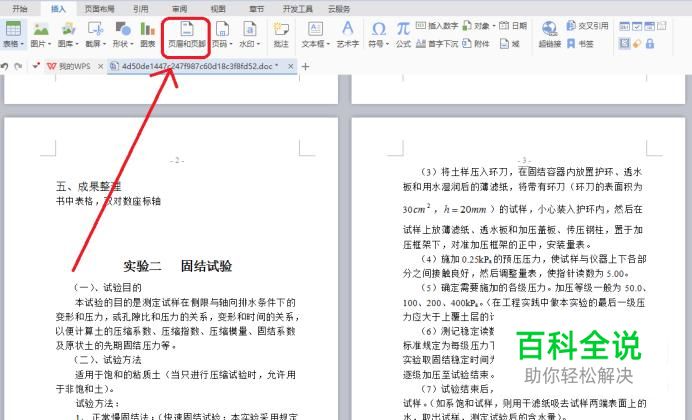Screen dimensions: 692x420
Task: Switch to the 审阅 ribbon tab
Action: tap(180, 8)
